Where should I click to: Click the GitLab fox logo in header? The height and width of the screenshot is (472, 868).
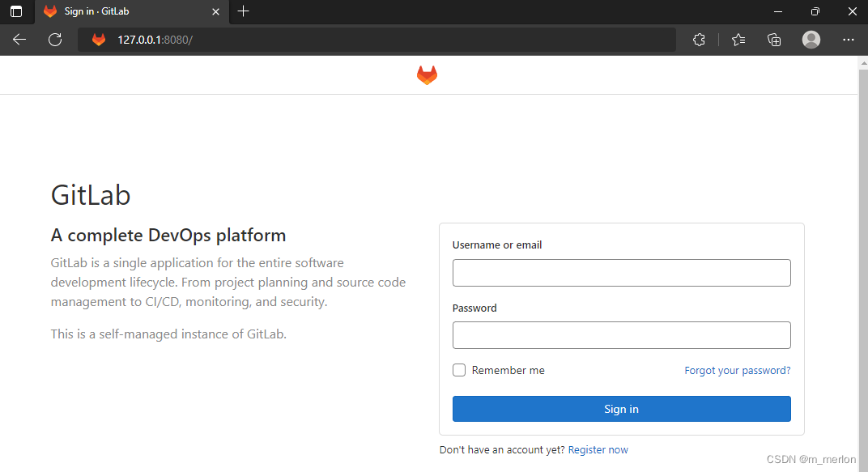tap(427, 74)
